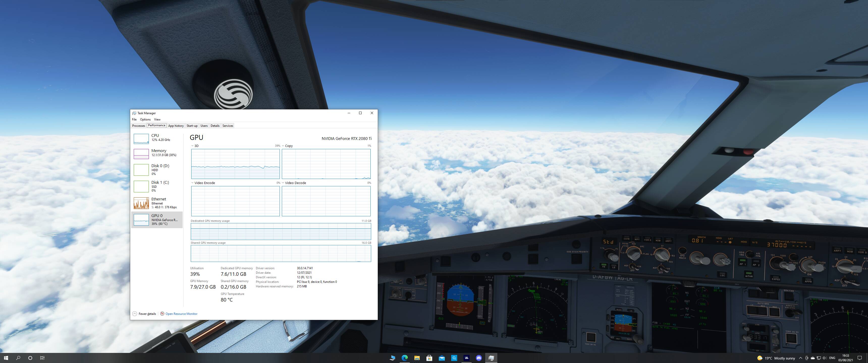Image resolution: width=868 pixels, height=363 pixels.
Task: Open the Options menu
Action: (145, 119)
